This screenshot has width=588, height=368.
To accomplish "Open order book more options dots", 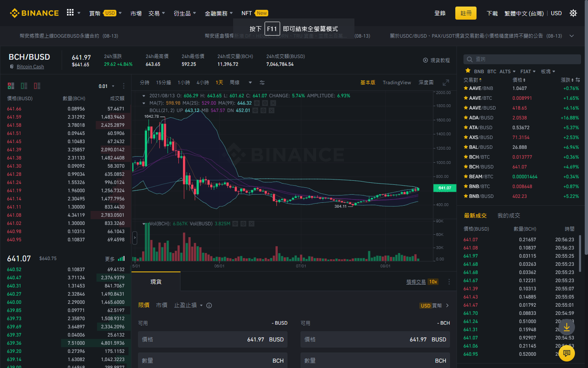I will [x=123, y=86].
